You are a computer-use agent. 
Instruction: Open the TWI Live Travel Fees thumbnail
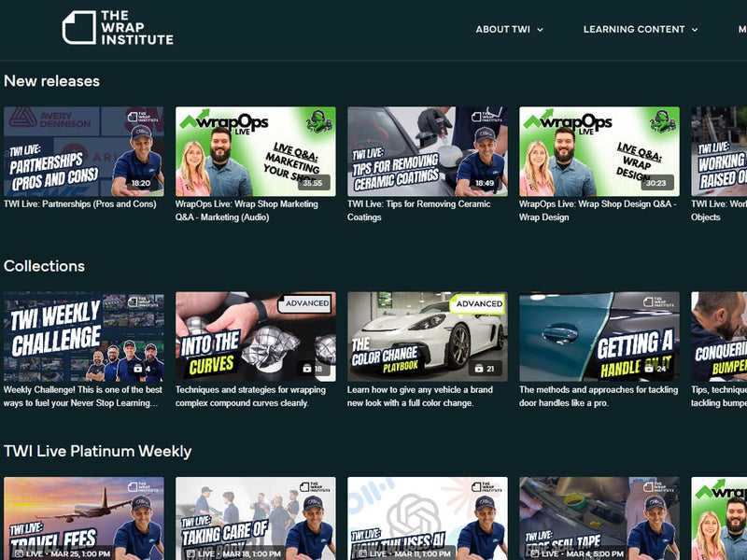point(84,519)
